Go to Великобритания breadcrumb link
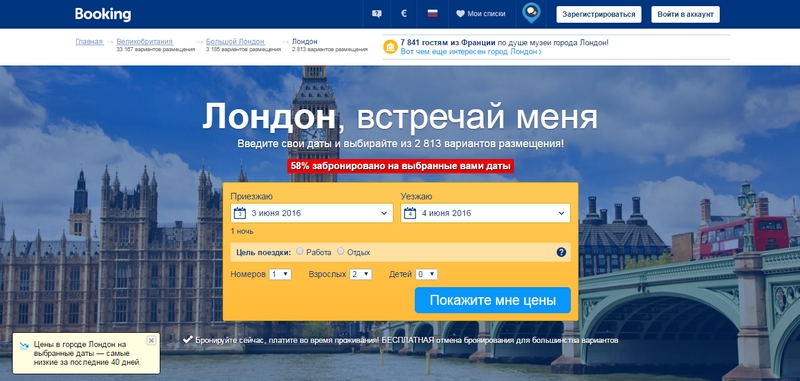Image resolution: width=800 pixels, height=381 pixels. click(145, 41)
